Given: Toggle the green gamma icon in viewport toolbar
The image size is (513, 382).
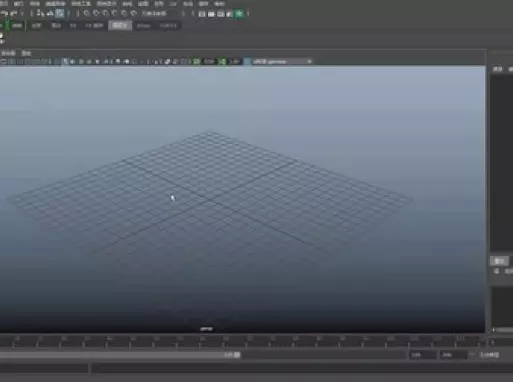Looking at the screenshot, I should pyautogui.click(x=222, y=61).
